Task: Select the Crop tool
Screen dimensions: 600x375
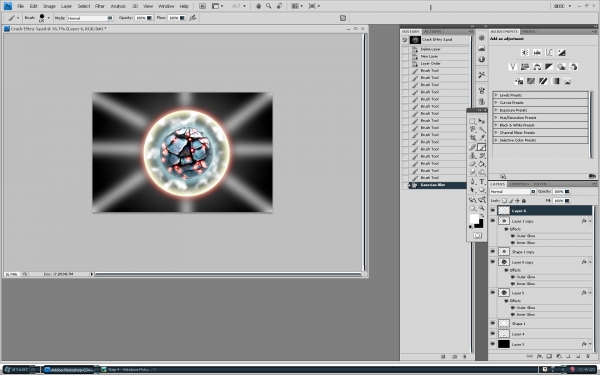Action: click(473, 138)
